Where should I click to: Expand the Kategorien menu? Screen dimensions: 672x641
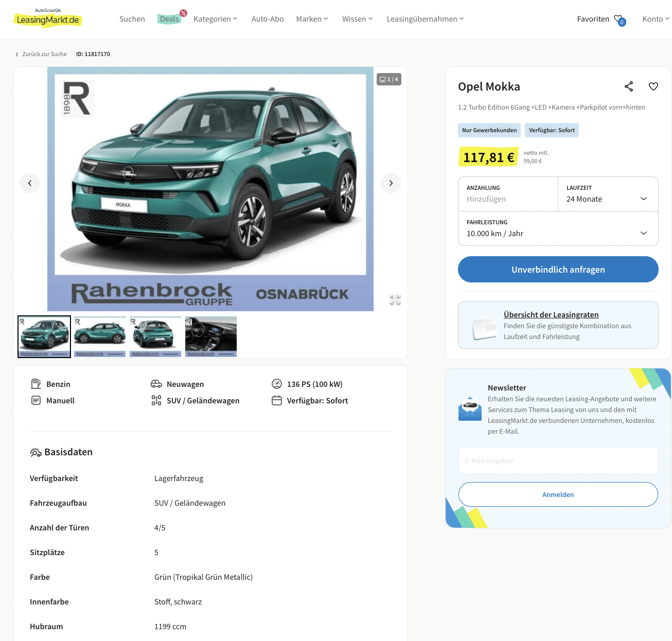tap(216, 19)
